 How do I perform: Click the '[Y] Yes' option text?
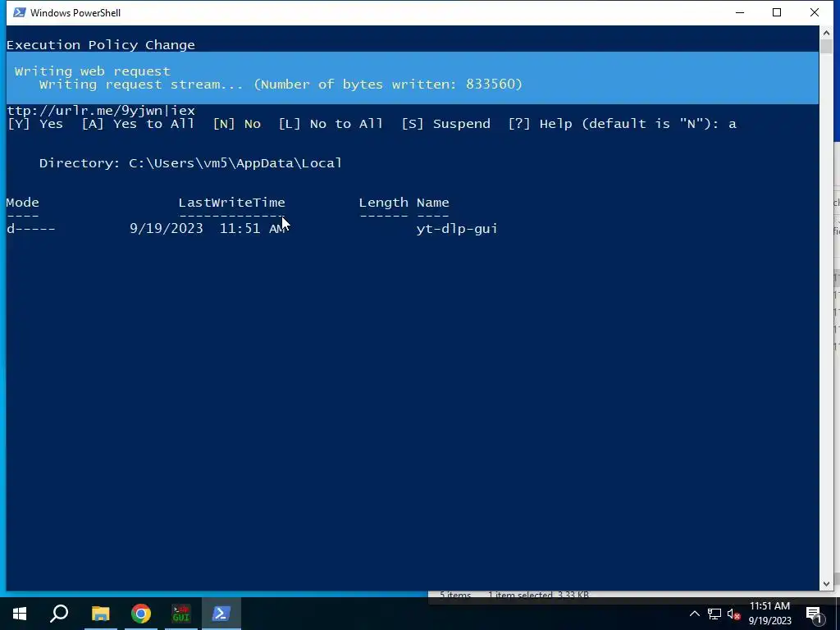(35, 124)
